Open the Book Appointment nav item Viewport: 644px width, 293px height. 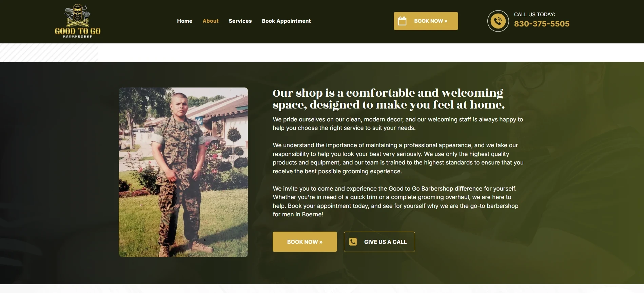coord(286,21)
